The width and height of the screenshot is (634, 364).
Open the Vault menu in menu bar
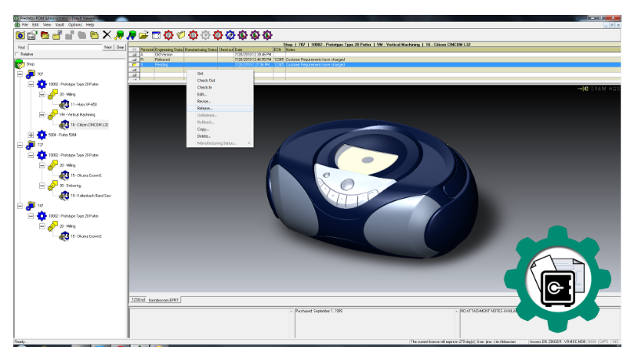pyautogui.click(x=59, y=25)
